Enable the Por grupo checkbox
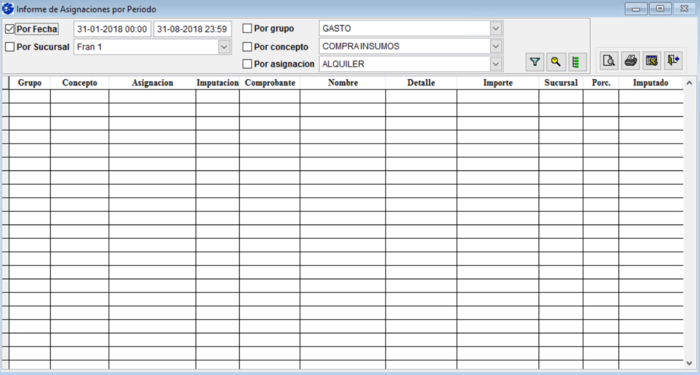Image resolution: width=700 pixels, height=375 pixels. pyautogui.click(x=247, y=29)
